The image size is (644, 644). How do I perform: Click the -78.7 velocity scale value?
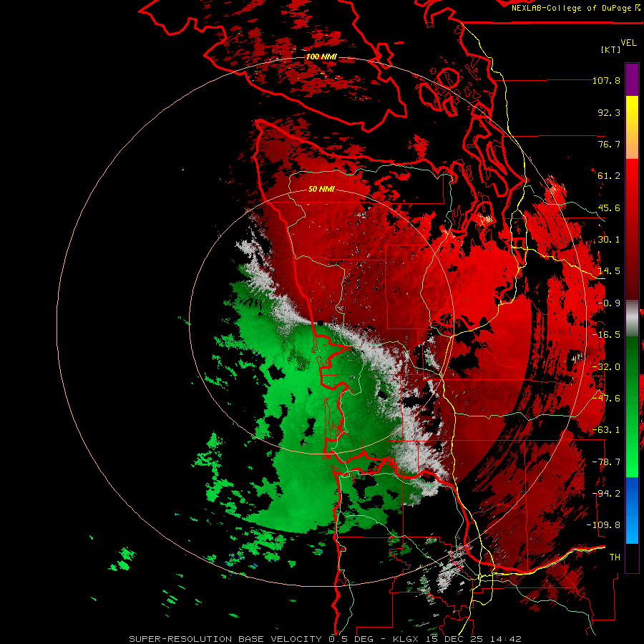(x=606, y=462)
